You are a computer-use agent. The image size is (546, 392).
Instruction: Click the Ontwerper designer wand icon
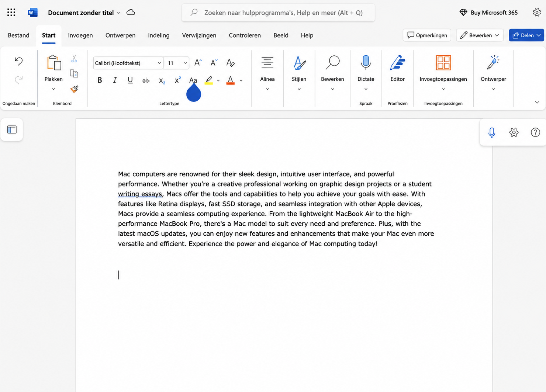493,63
